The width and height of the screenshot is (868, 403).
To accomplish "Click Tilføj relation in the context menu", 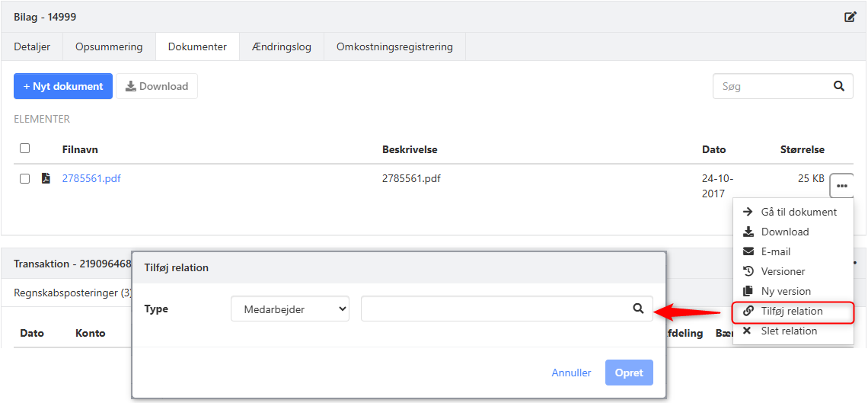I will click(791, 311).
